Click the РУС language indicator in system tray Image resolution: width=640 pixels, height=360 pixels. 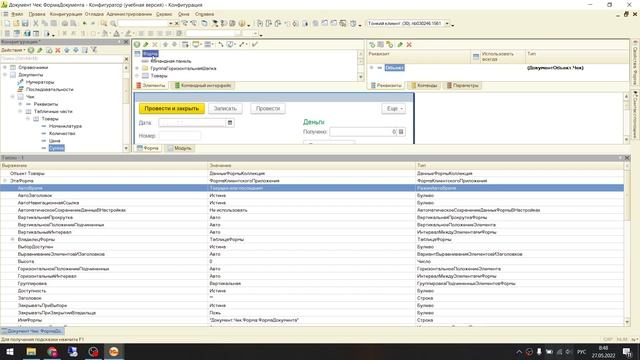pos(582,352)
